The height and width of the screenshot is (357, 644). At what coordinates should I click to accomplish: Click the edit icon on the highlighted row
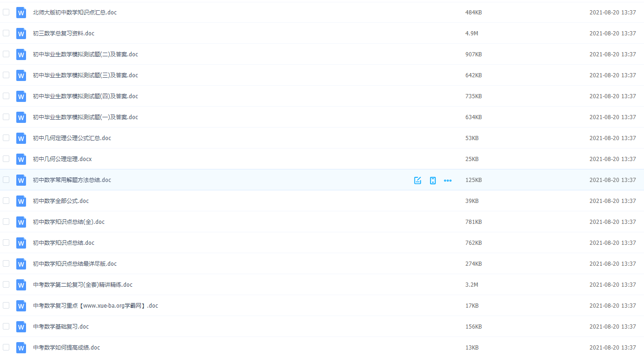click(418, 180)
